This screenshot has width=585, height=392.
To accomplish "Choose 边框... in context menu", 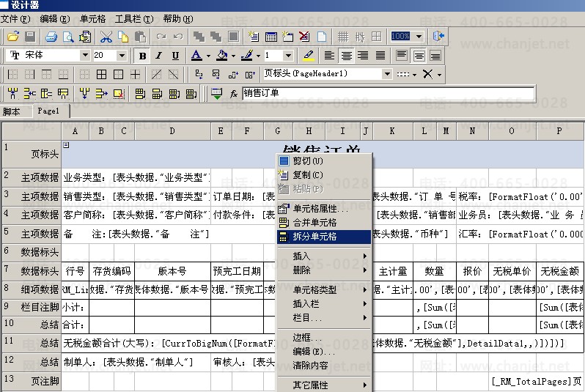I will tap(324, 337).
